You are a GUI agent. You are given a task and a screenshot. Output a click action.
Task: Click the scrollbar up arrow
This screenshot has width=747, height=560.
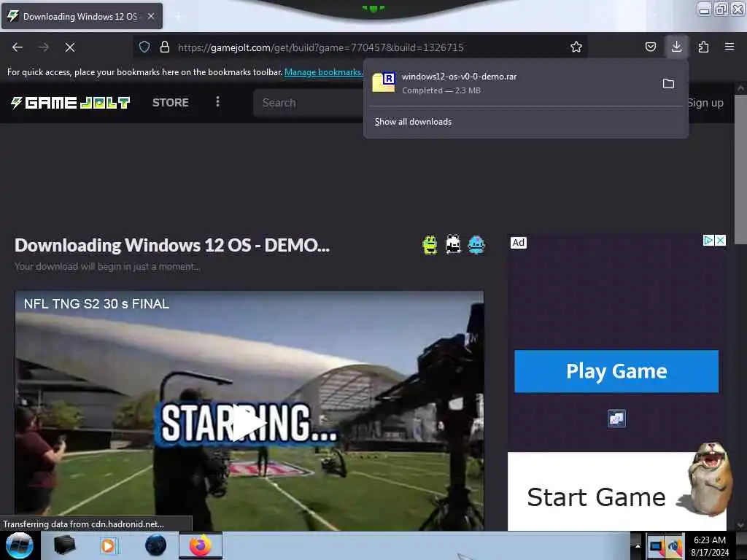coord(740,88)
